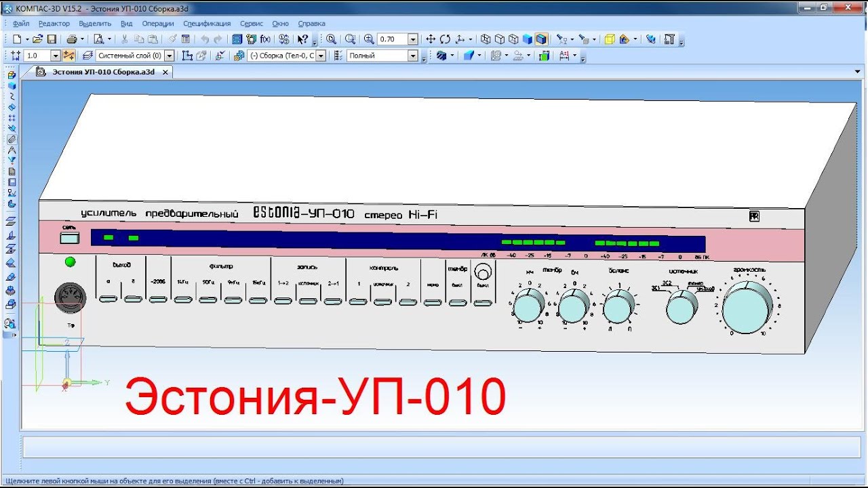The height and width of the screenshot is (488, 868).
Task: Click the layers stack icon beside layer dropdown
Action: pyautogui.click(x=87, y=56)
